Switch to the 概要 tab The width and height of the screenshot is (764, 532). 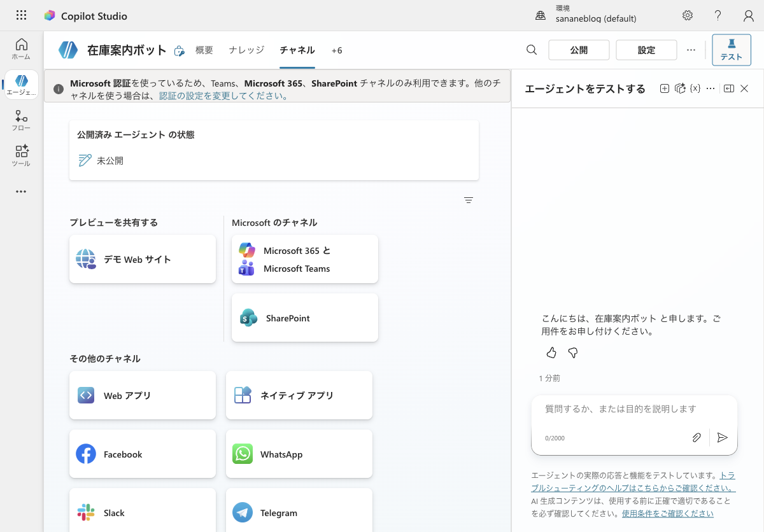click(x=204, y=50)
